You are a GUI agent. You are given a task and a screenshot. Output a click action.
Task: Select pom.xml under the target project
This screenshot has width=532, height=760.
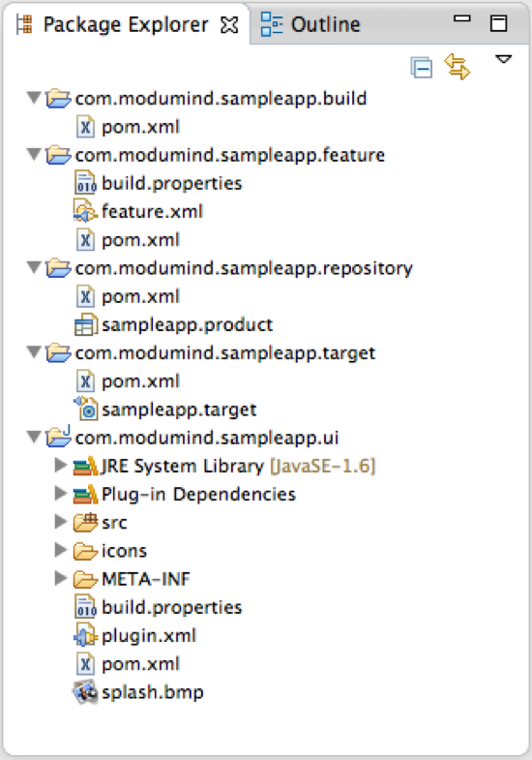click(x=140, y=381)
